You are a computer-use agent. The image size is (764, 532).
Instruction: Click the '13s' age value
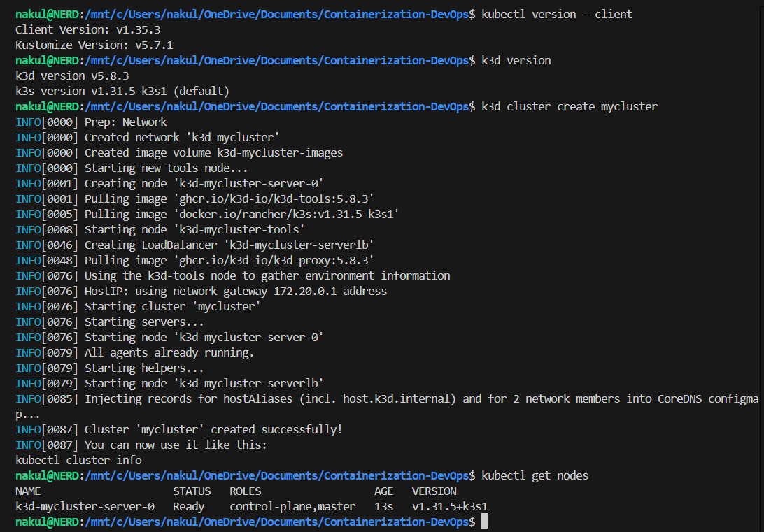click(x=383, y=507)
